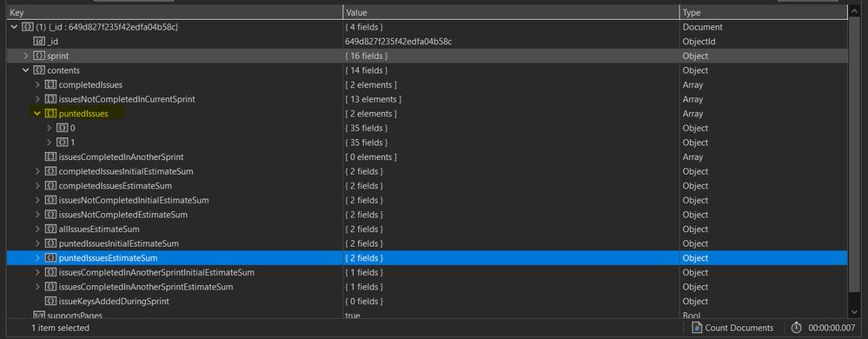Collapse the root document (1) row

pos(14,27)
